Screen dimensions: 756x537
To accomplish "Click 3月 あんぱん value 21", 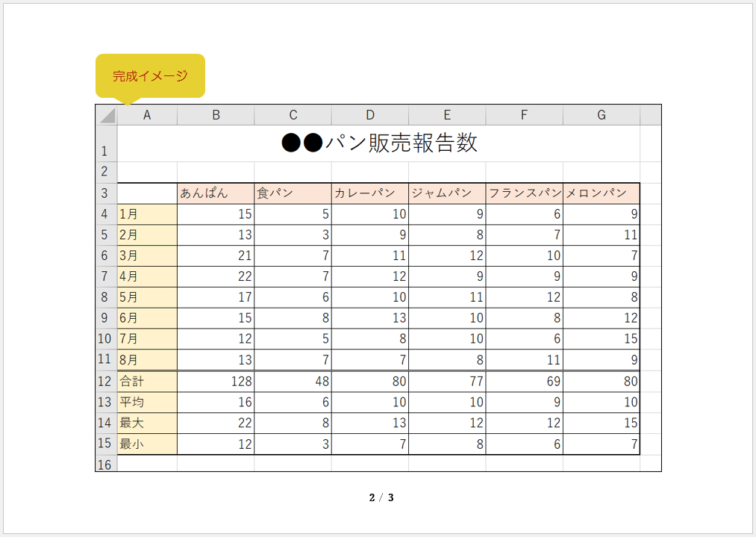I will (216, 255).
